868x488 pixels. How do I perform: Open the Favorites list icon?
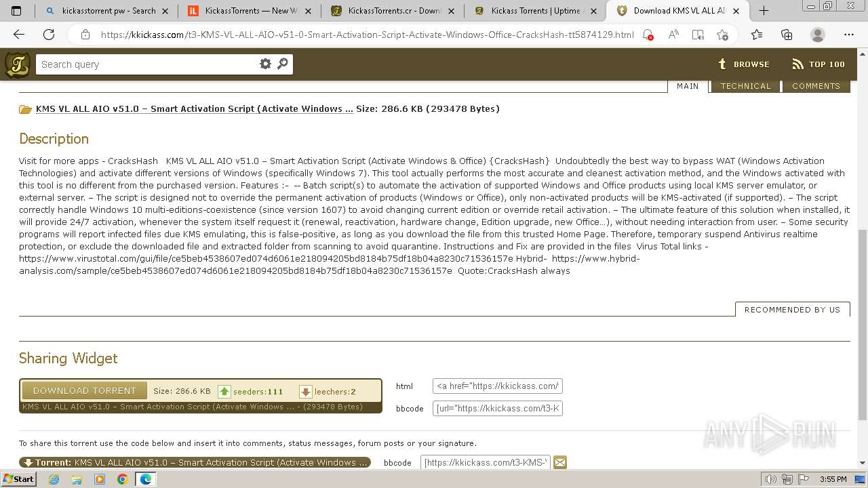pyautogui.click(x=757, y=35)
